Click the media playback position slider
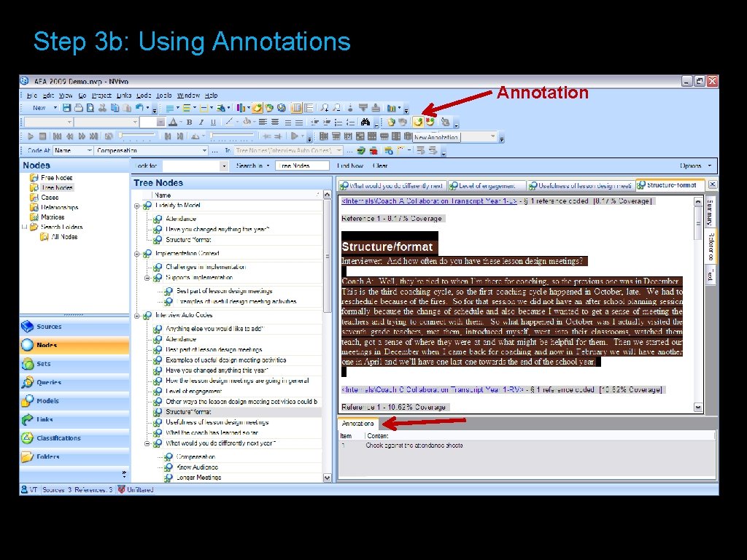Image resolution: width=747 pixels, height=560 pixels. pos(138,136)
